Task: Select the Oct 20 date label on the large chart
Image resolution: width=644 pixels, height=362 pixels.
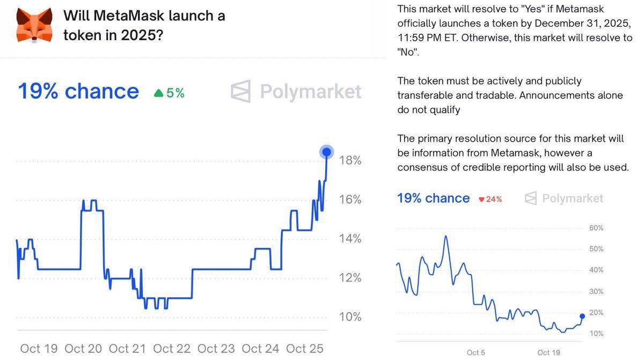Action: click(83, 349)
